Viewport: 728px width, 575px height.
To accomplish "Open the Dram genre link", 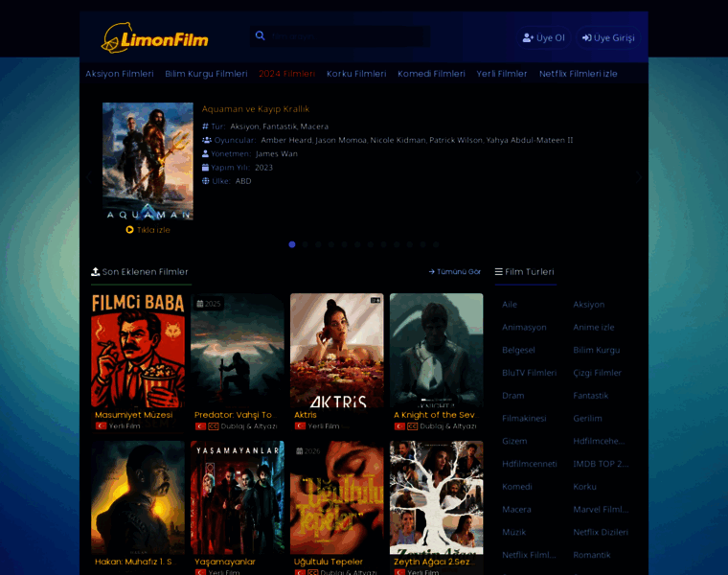I will pyautogui.click(x=513, y=396).
